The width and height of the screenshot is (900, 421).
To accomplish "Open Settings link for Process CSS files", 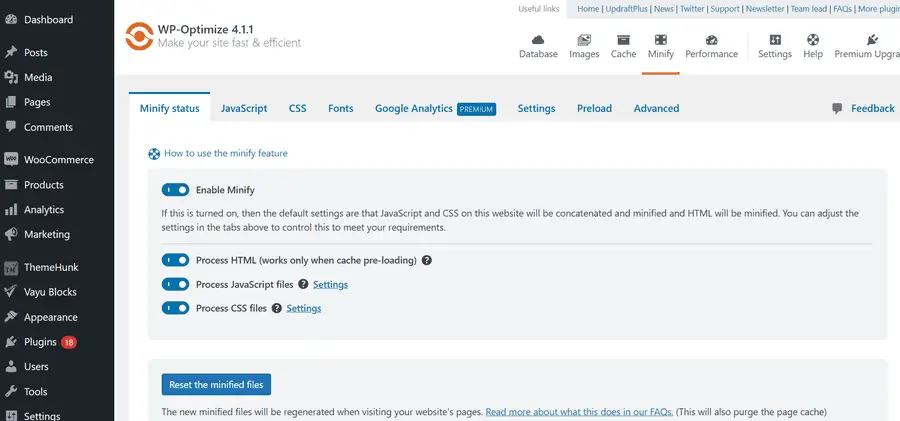I will pos(304,309).
